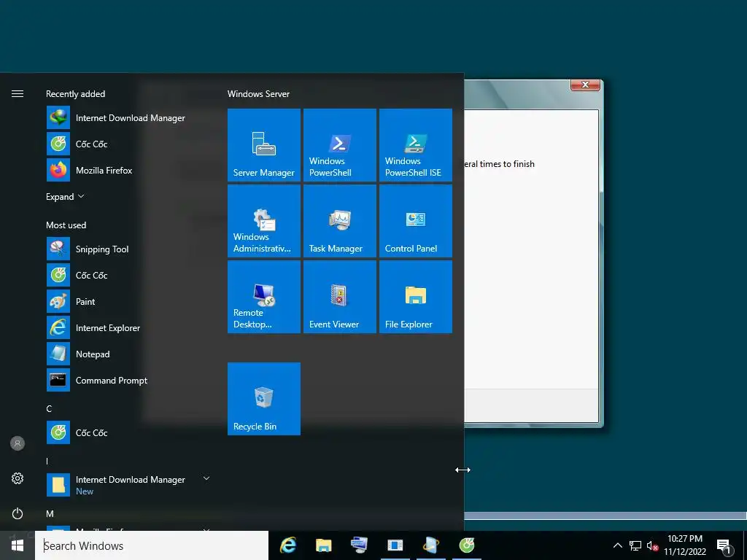Open Command Prompt from Most used
The height and width of the screenshot is (560, 747).
click(128, 380)
